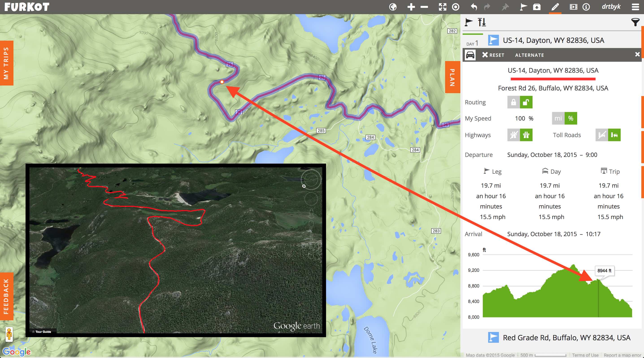
Task: Click the arrival time Sunday 10:17
Action: tap(554, 234)
